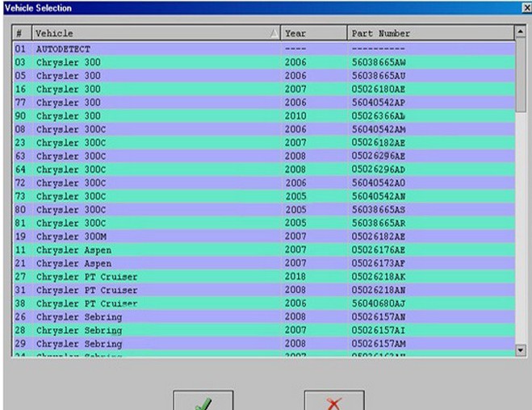Select Chrysler 300C row number 08
Image resolution: width=532 pixels, height=410 pixels.
(264, 129)
